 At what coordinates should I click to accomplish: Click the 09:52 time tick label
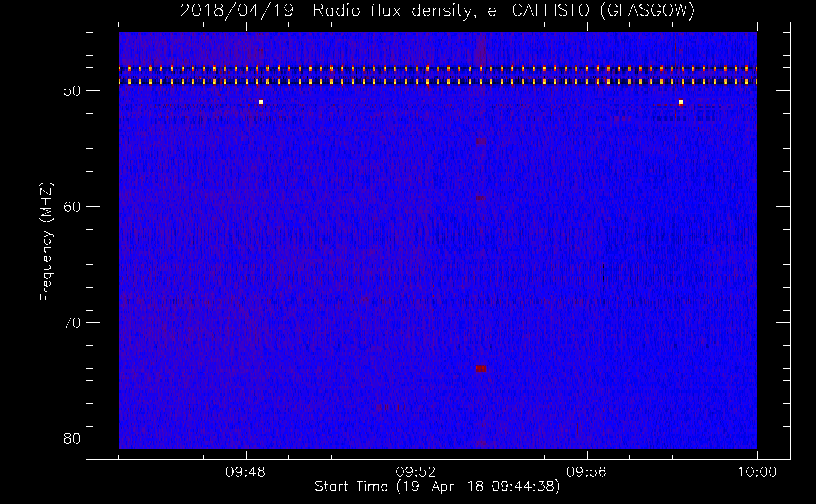click(416, 472)
